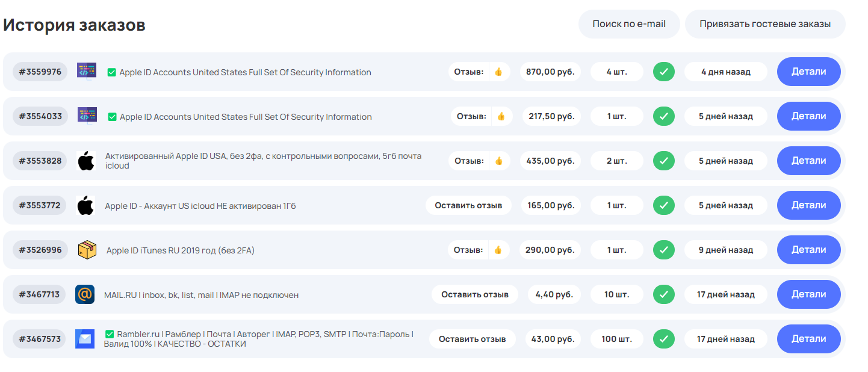Click thumbs-up review icon for order #3559976

point(498,72)
